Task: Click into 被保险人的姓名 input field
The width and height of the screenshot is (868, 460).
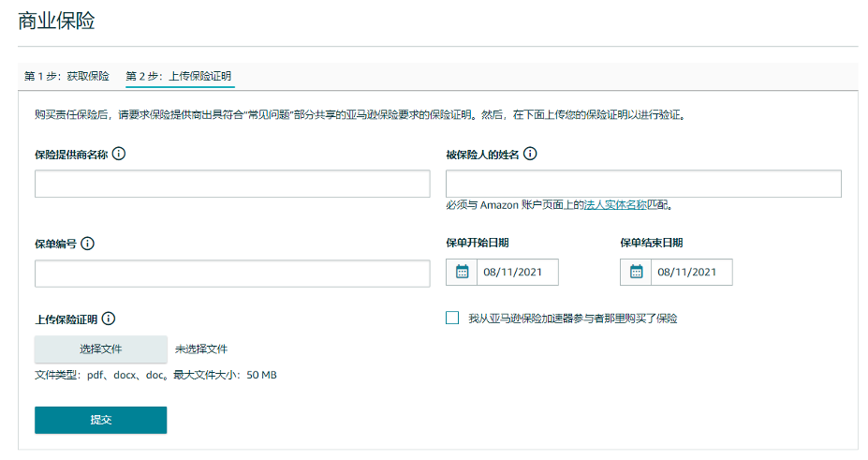Action: (x=643, y=184)
